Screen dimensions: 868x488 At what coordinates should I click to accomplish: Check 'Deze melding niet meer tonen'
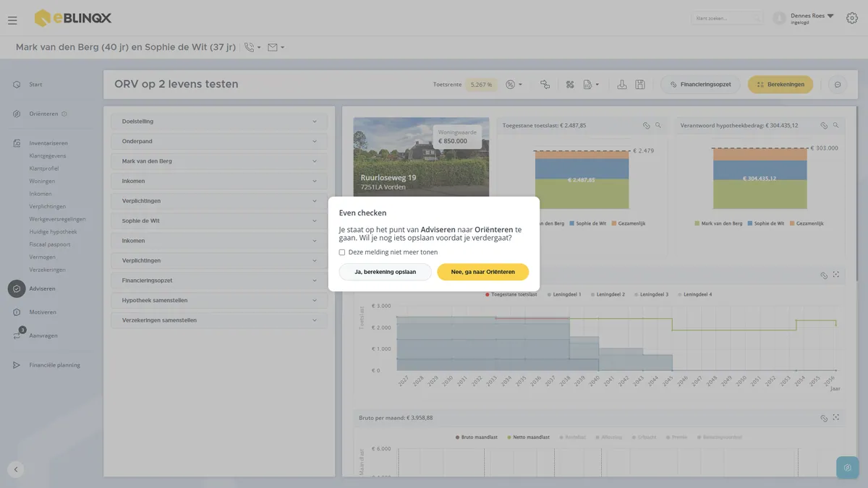342,252
